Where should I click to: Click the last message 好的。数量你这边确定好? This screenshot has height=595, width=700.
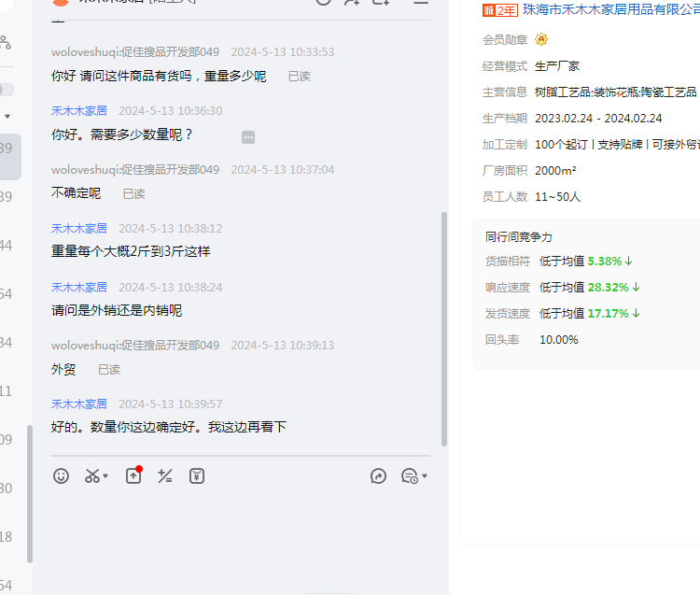point(169,427)
